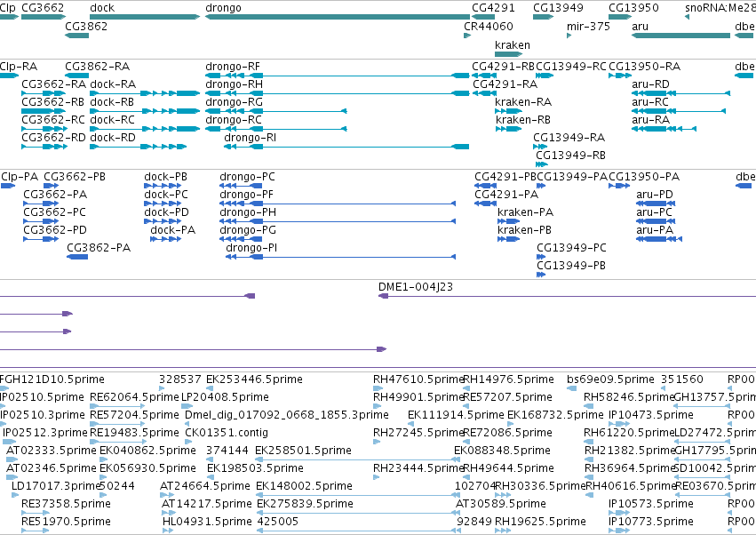This screenshot has height=535, width=756.
Task: Select the EK148002.5prime EST label
Action: pos(304,486)
